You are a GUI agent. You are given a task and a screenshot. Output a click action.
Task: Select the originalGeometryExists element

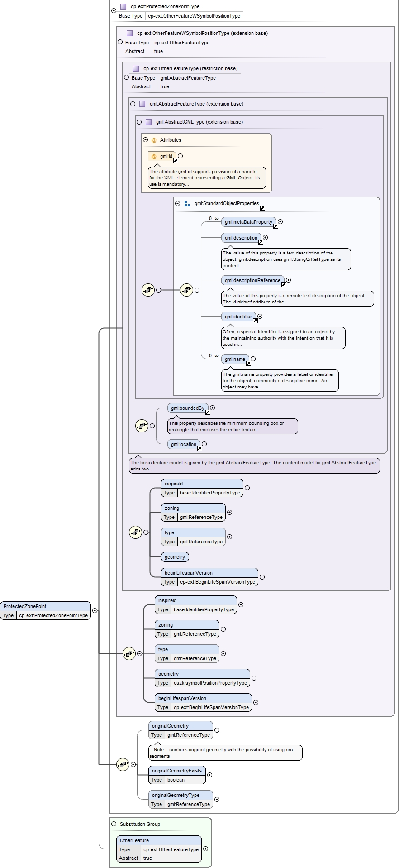point(177,775)
